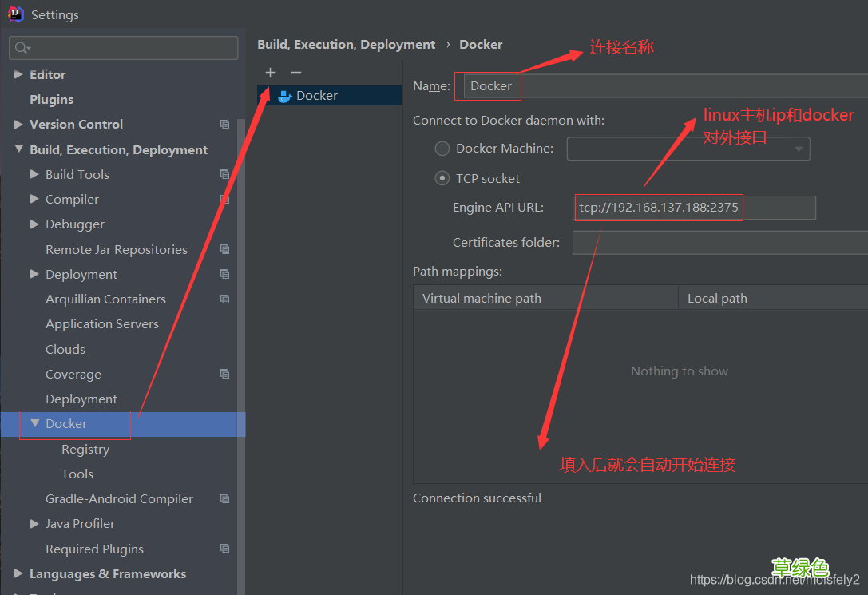Click the Engine API URL field
Screen dimensions: 868x595
[x=694, y=208]
